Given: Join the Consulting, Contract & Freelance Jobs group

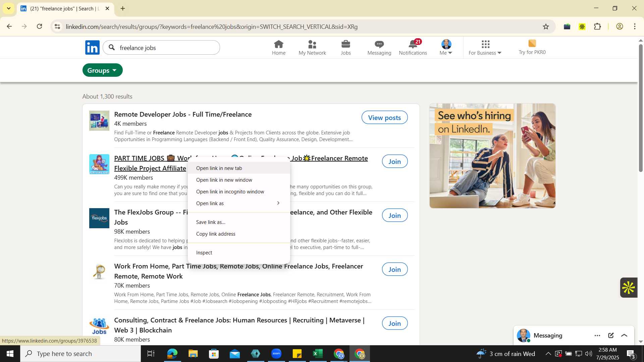Looking at the screenshot, I should click(x=395, y=323).
